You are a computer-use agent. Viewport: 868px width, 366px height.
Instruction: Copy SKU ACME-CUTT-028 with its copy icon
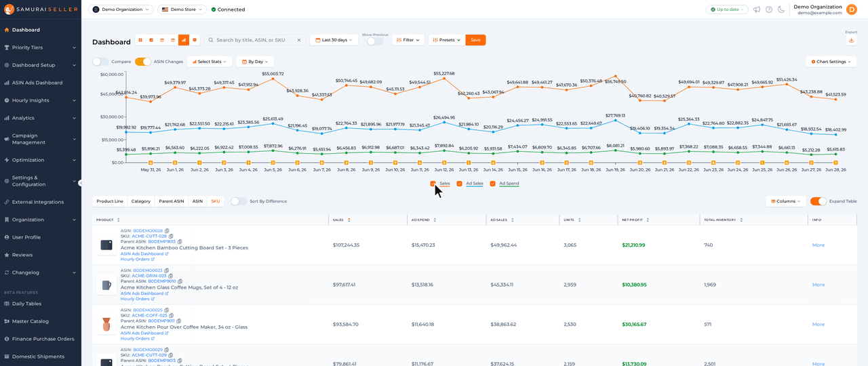(171, 237)
